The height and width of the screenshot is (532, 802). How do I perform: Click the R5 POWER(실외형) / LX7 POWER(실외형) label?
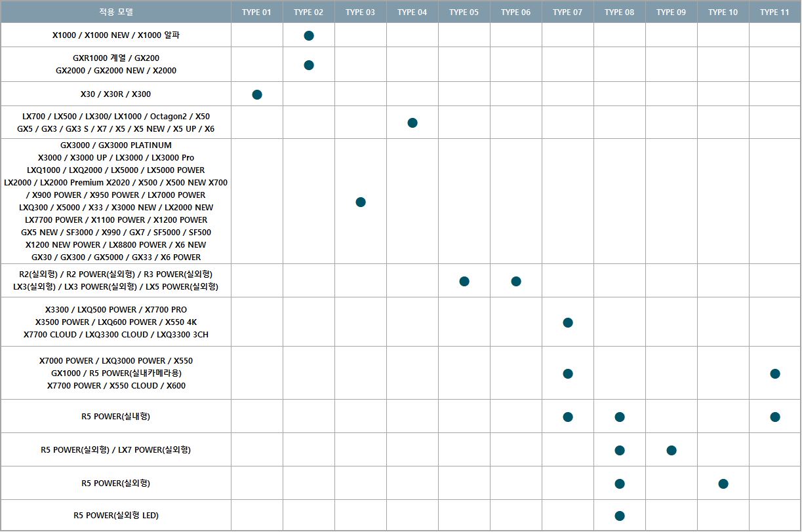(116, 450)
